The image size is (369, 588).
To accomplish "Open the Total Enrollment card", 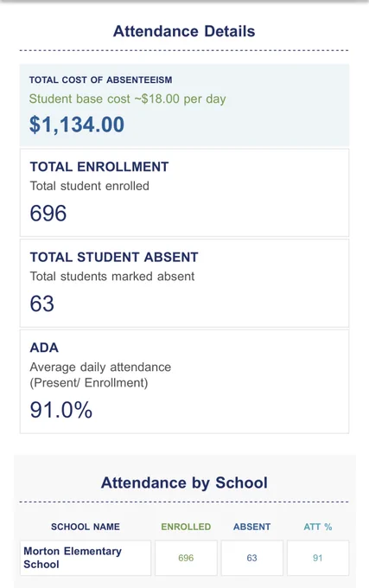I will point(184,192).
